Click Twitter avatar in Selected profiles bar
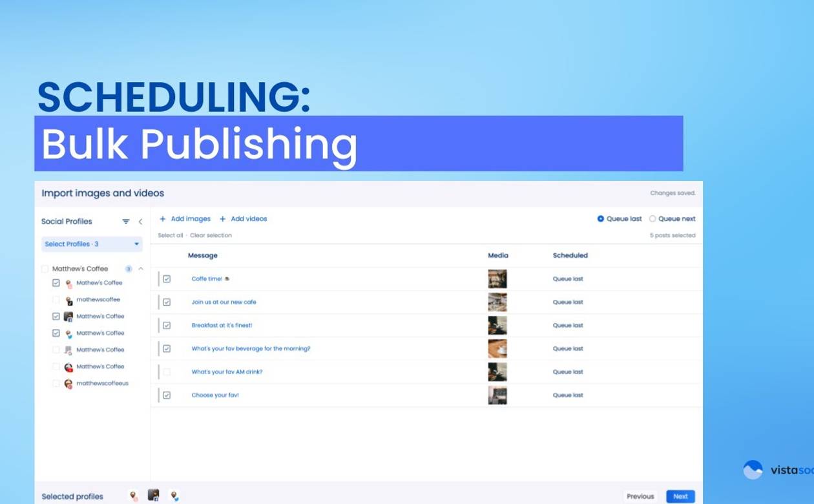The height and width of the screenshot is (504, 814). pos(174,496)
